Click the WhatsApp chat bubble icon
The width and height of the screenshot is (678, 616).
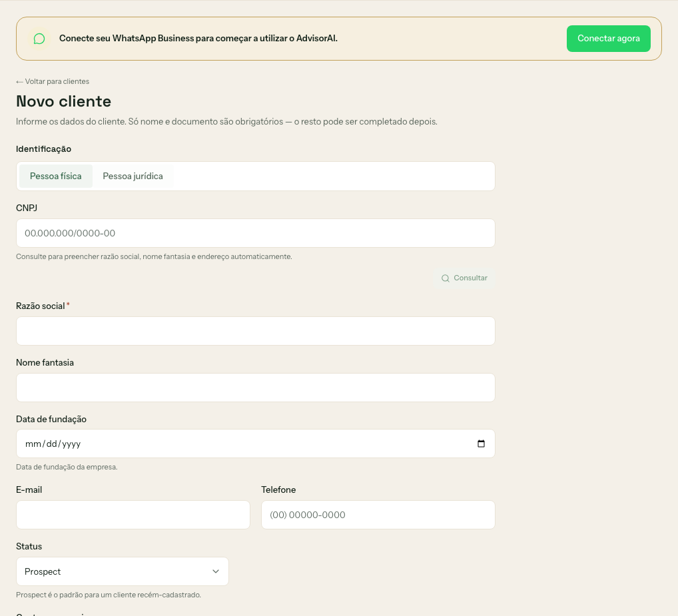pyautogui.click(x=39, y=39)
